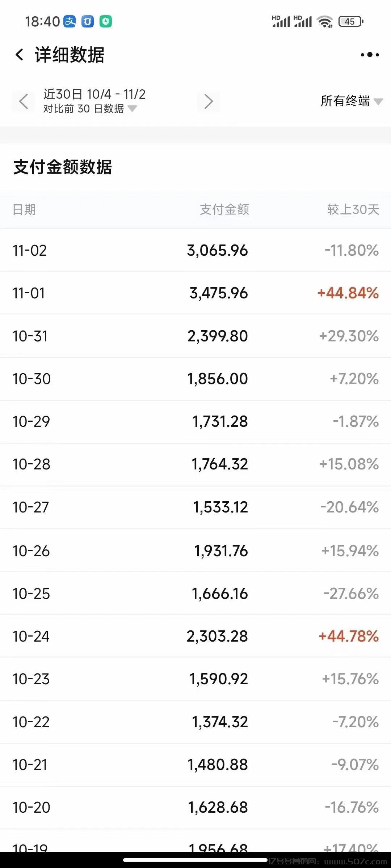The width and height of the screenshot is (391, 868).
Task: Go to previous 30-day period arrow
Action: (24, 101)
